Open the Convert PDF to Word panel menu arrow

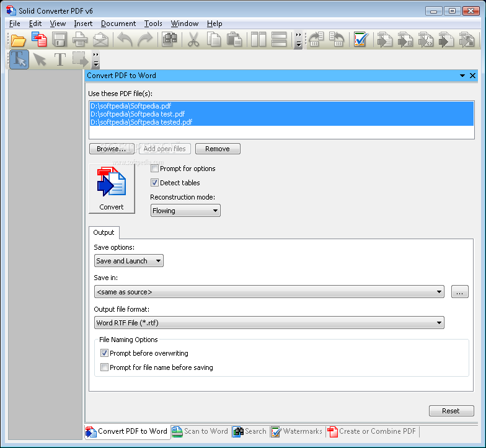tap(462, 76)
